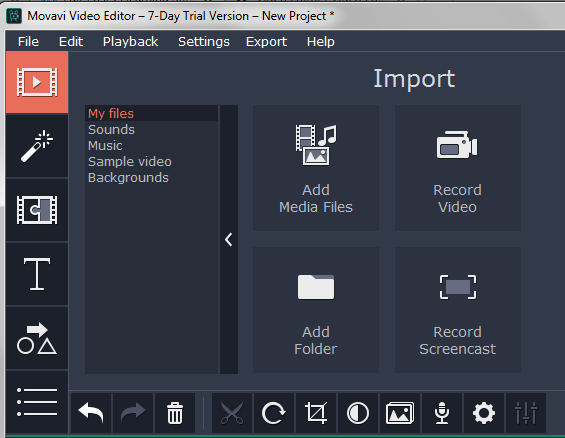
Task: Click the Undo arrow button
Action: click(x=91, y=413)
